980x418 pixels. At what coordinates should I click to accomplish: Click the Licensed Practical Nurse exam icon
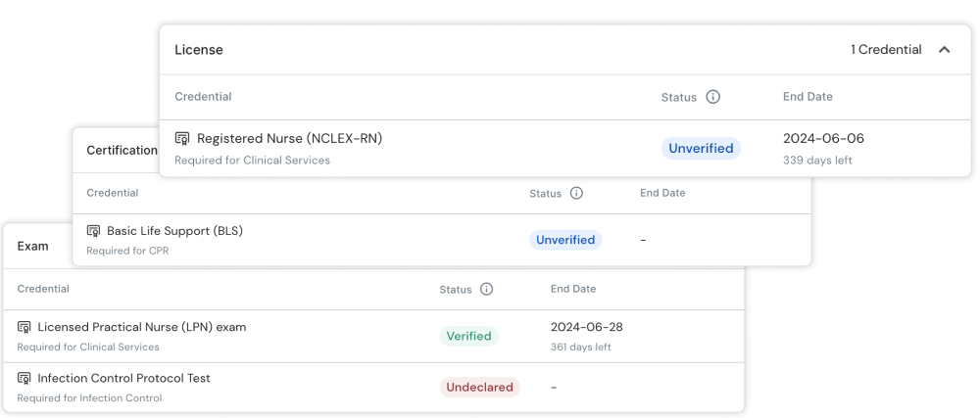[24, 328]
